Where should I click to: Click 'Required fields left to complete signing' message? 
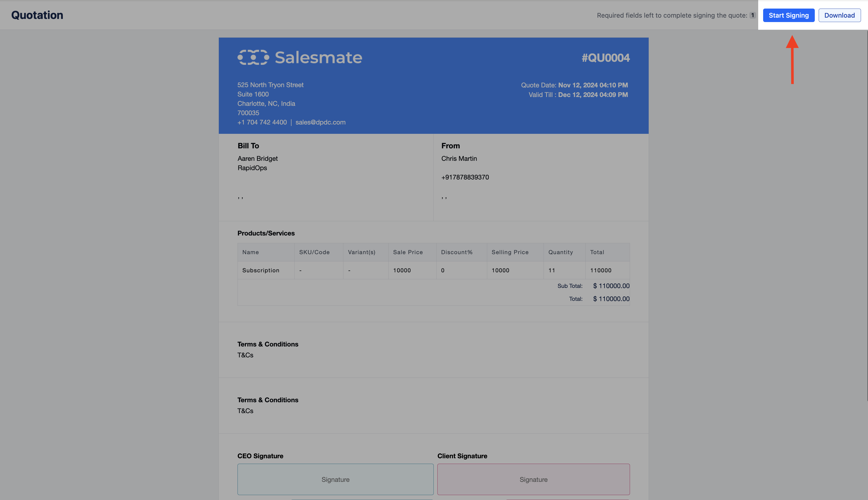(672, 16)
